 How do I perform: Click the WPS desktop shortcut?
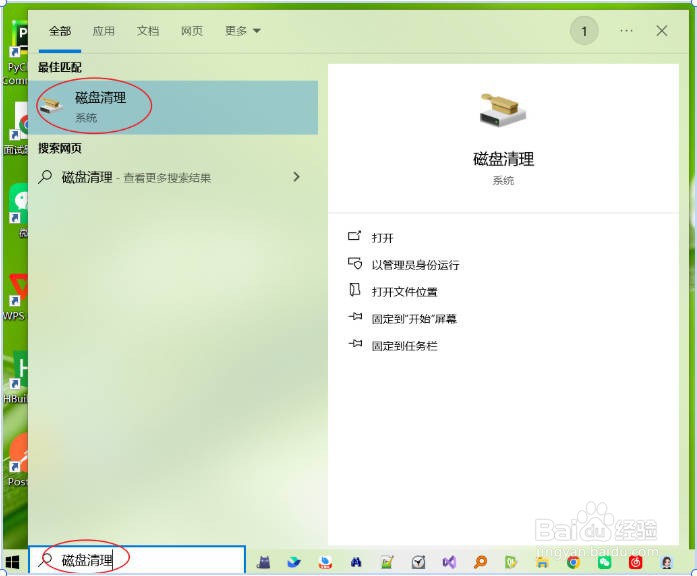16,297
